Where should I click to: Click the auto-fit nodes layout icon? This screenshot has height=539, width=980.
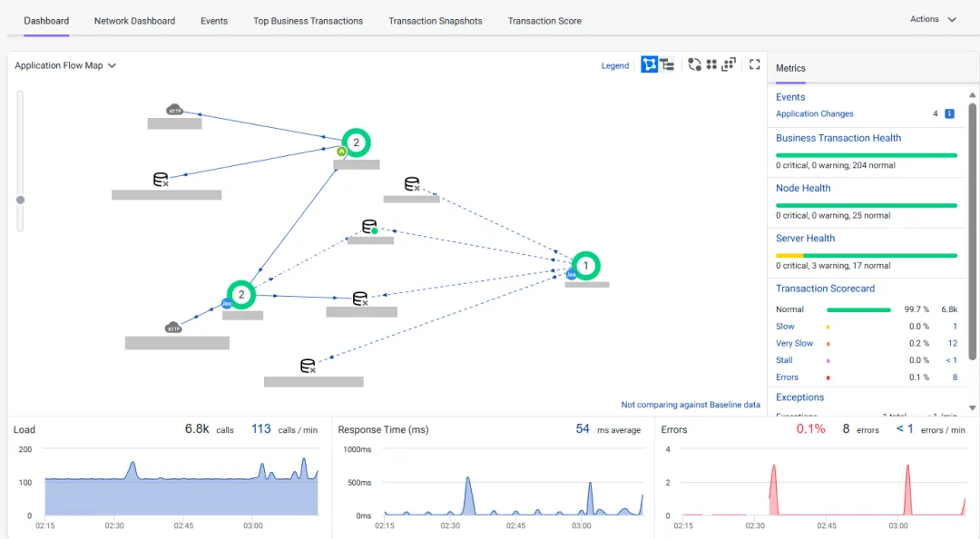[x=729, y=64]
